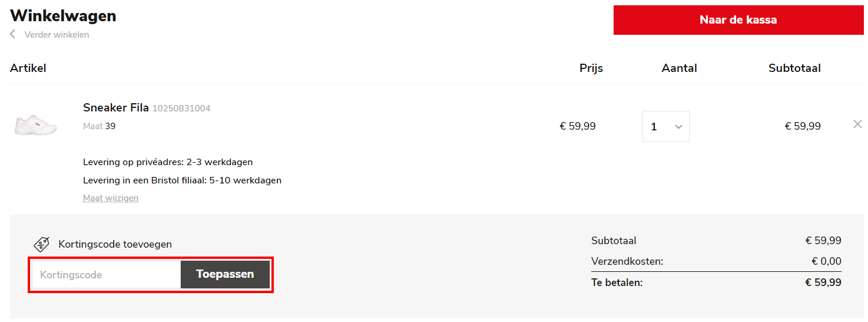The width and height of the screenshot is (868, 322).
Task: Open the Sneaker Fila product thumbnail
Action: coord(36,126)
